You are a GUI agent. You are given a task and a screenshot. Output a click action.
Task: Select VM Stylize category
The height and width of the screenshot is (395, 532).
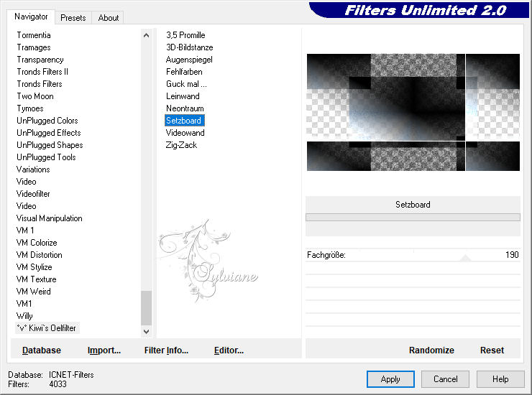pos(34,267)
